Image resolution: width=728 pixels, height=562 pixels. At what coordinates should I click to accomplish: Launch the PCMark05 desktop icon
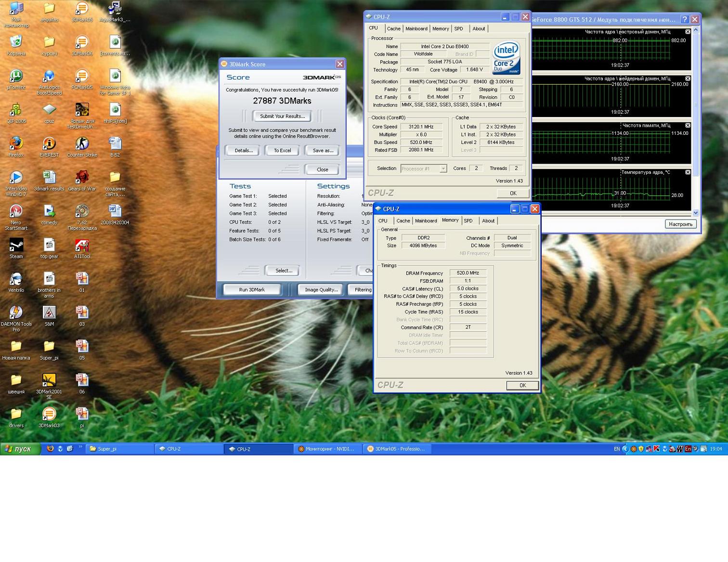coord(82,79)
